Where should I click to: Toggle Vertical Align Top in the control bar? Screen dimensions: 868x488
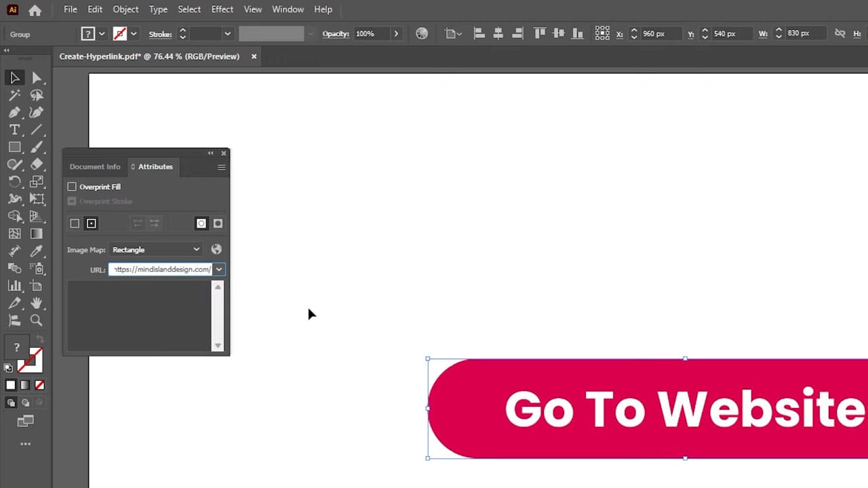[x=540, y=33]
